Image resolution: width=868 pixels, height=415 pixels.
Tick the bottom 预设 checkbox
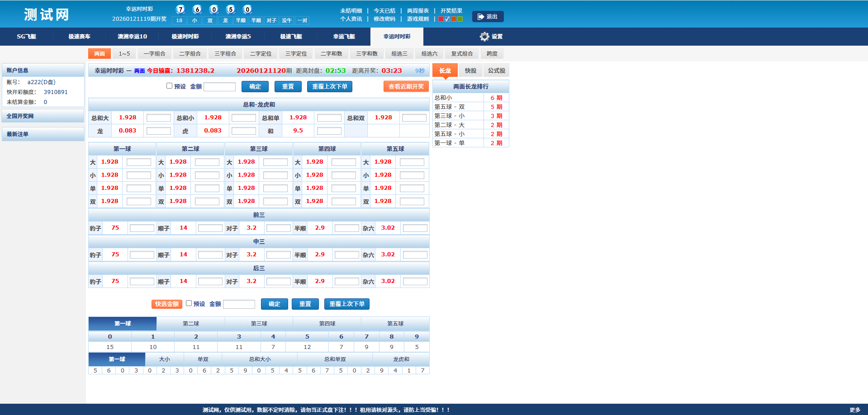(x=189, y=303)
